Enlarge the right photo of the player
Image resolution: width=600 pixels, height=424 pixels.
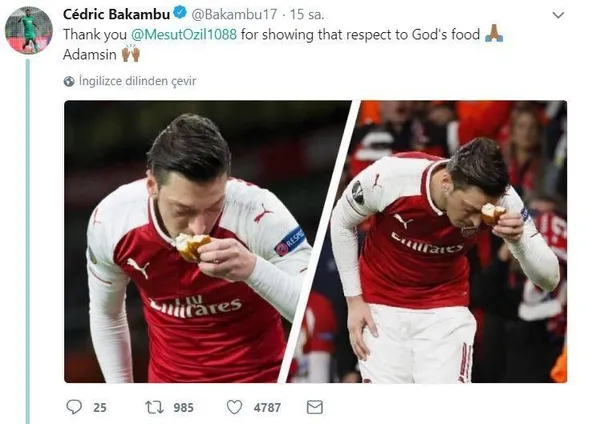(x=460, y=240)
